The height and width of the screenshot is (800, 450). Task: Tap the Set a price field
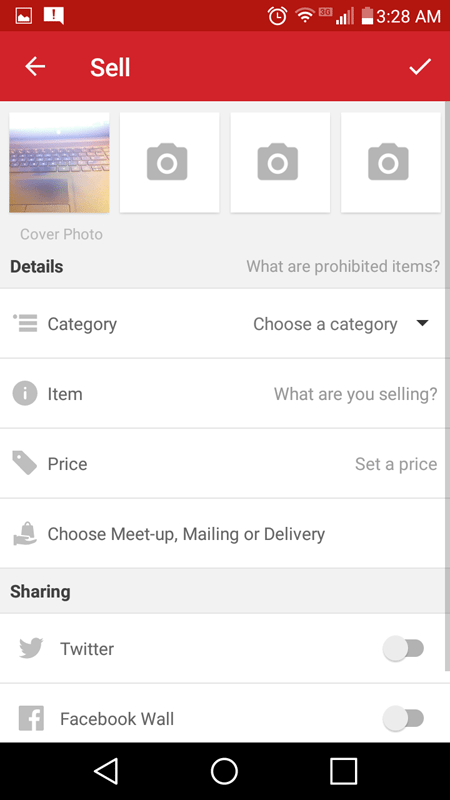396,464
